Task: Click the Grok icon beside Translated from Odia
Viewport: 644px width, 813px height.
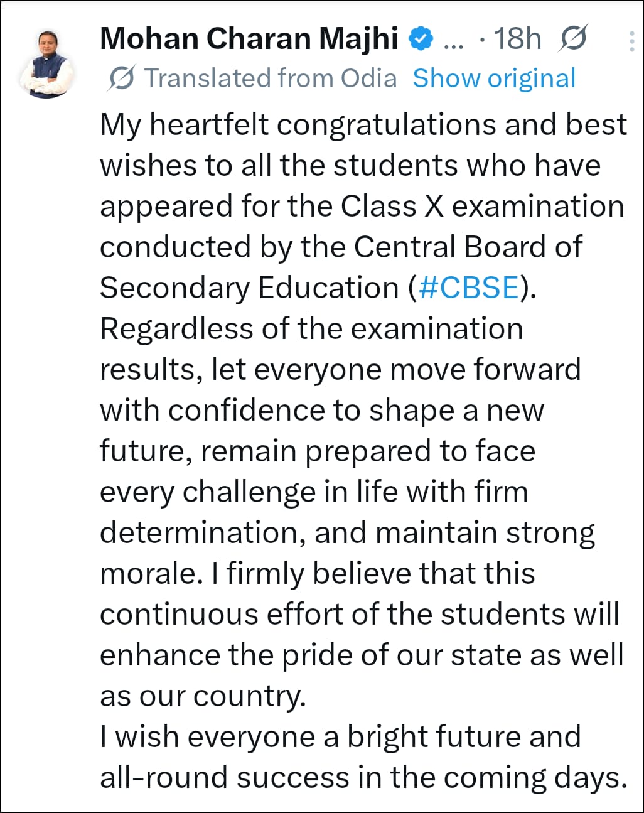Action: [x=123, y=78]
